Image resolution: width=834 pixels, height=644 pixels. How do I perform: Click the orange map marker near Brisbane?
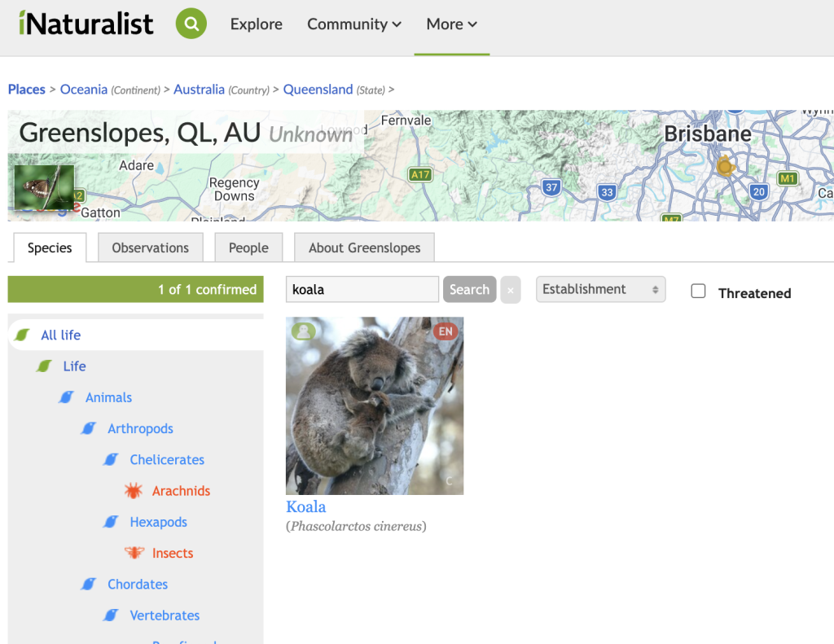point(725,167)
